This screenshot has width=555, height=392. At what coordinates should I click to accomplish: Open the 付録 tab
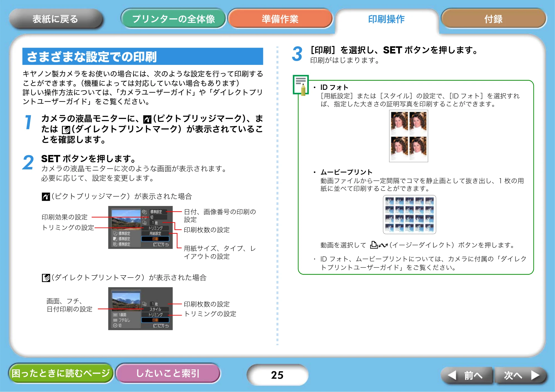click(x=493, y=19)
